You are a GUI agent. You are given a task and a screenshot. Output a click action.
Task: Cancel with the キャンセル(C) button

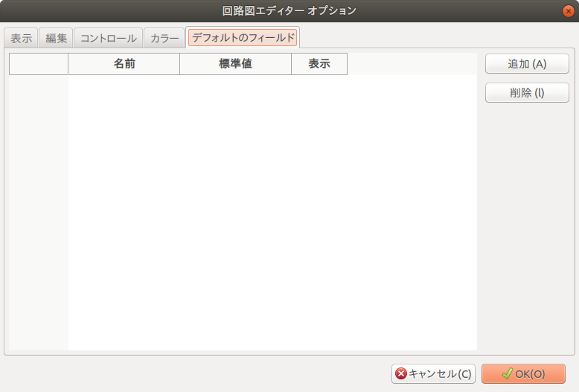(433, 374)
